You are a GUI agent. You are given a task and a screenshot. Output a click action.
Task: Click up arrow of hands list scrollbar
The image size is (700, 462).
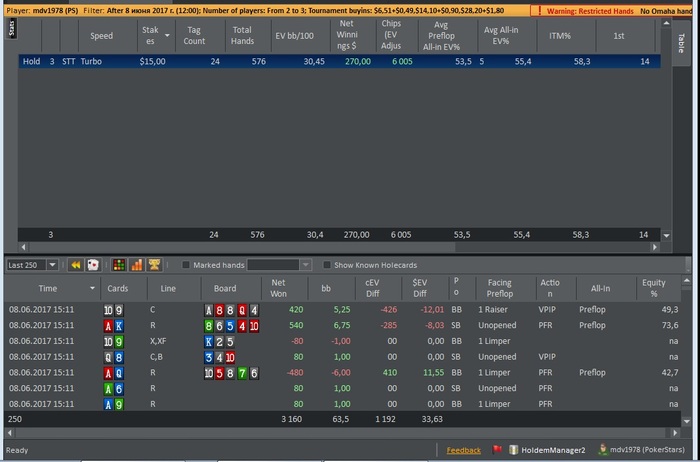pos(687,281)
